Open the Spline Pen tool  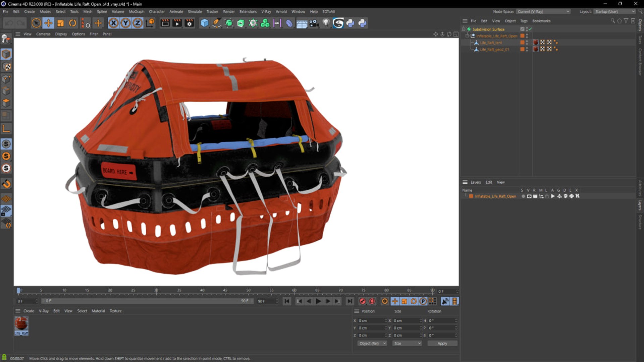point(217,23)
